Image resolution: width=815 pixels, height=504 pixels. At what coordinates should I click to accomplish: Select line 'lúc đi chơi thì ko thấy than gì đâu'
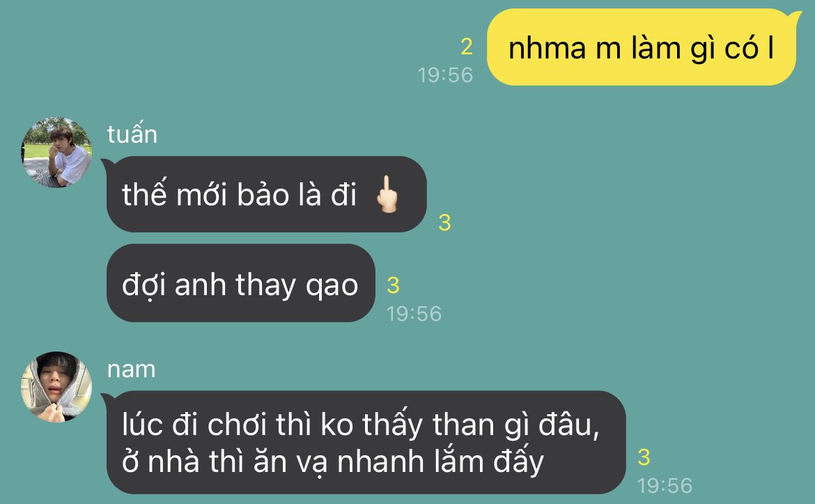coord(361,424)
